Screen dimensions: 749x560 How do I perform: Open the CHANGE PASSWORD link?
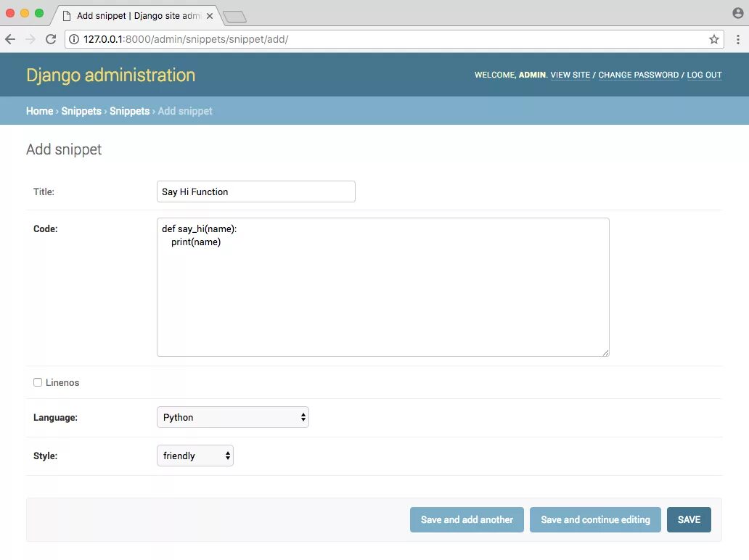(x=638, y=75)
